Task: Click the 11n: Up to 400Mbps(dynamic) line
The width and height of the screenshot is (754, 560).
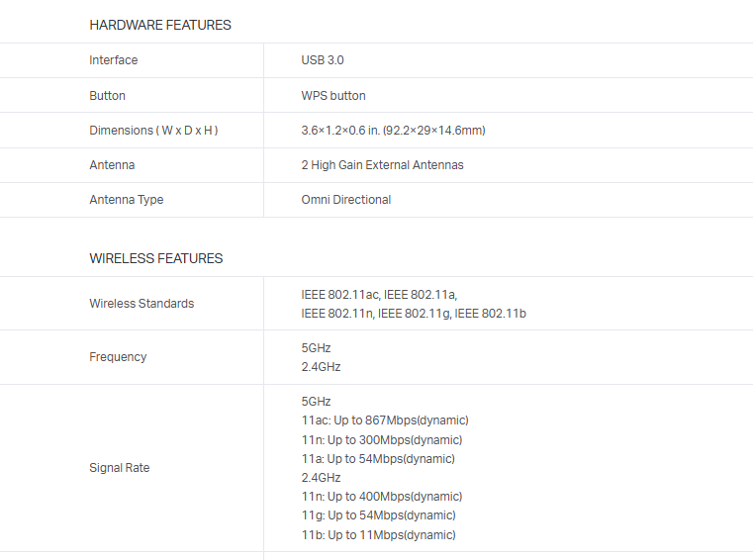Action: [382, 497]
